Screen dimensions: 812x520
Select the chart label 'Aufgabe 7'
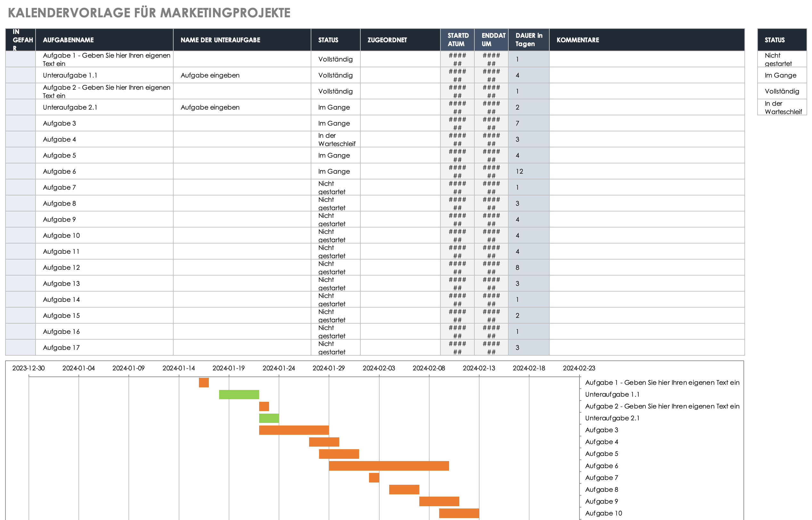(602, 478)
